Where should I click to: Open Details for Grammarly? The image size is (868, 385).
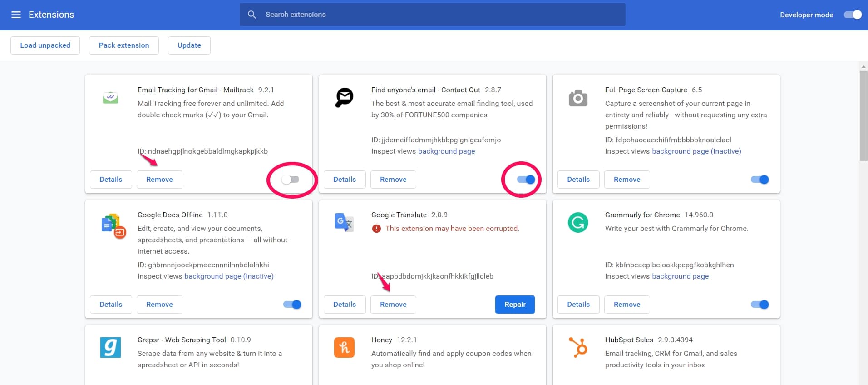[x=578, y=305]
